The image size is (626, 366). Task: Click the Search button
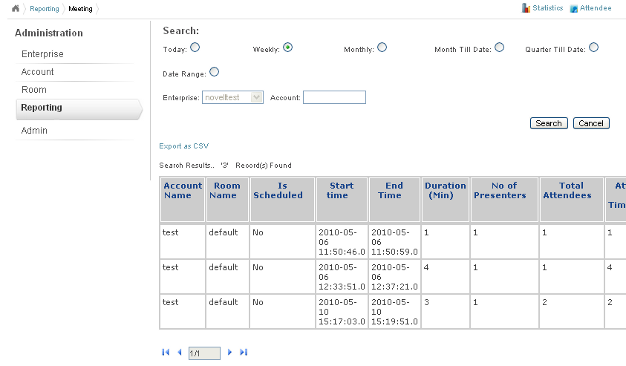[x=549, y=123]
